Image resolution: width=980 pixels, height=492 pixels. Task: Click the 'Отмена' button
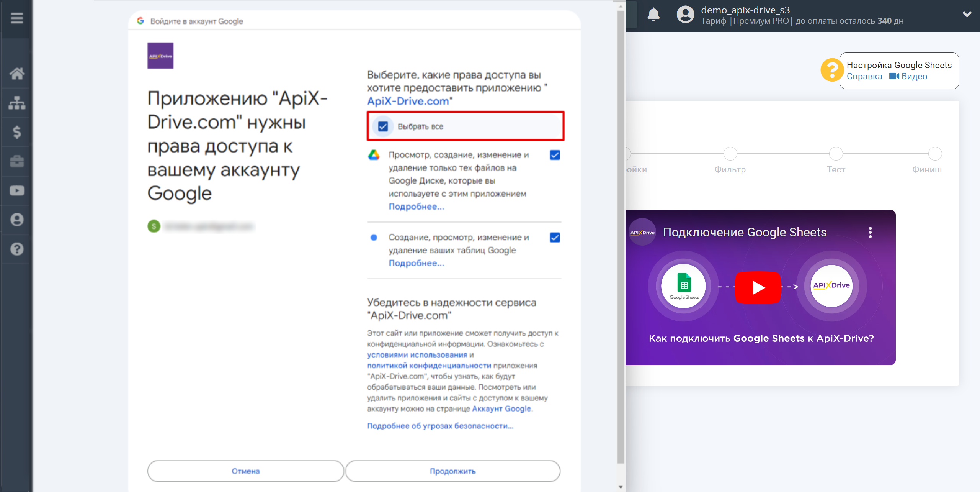246,471
